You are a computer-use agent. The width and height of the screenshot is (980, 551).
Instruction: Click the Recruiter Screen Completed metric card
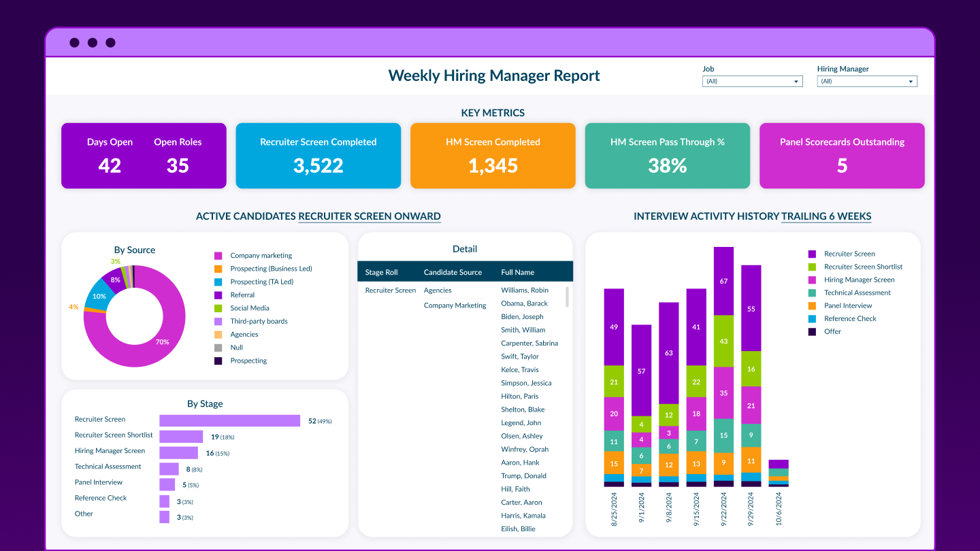[x=318, y=156]
